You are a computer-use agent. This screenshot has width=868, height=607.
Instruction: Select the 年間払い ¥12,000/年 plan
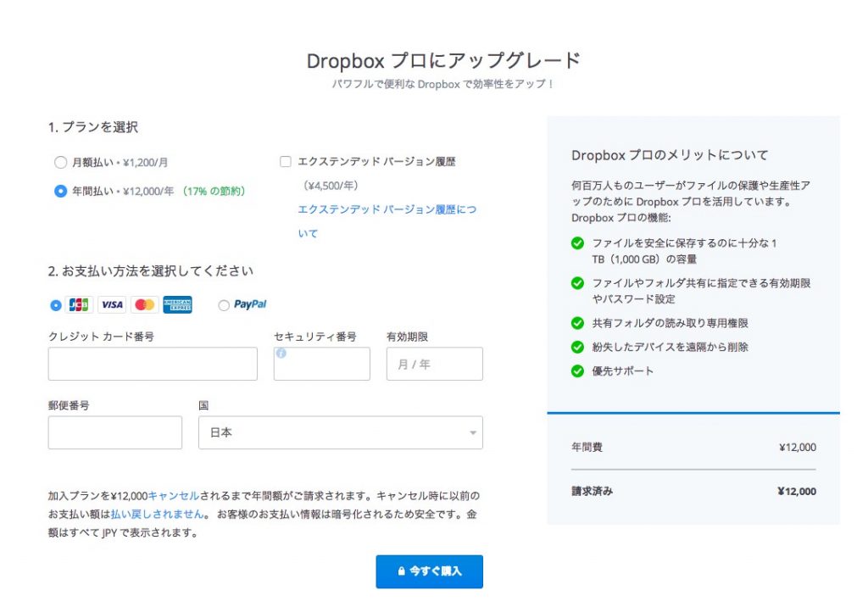coord(60,191)
